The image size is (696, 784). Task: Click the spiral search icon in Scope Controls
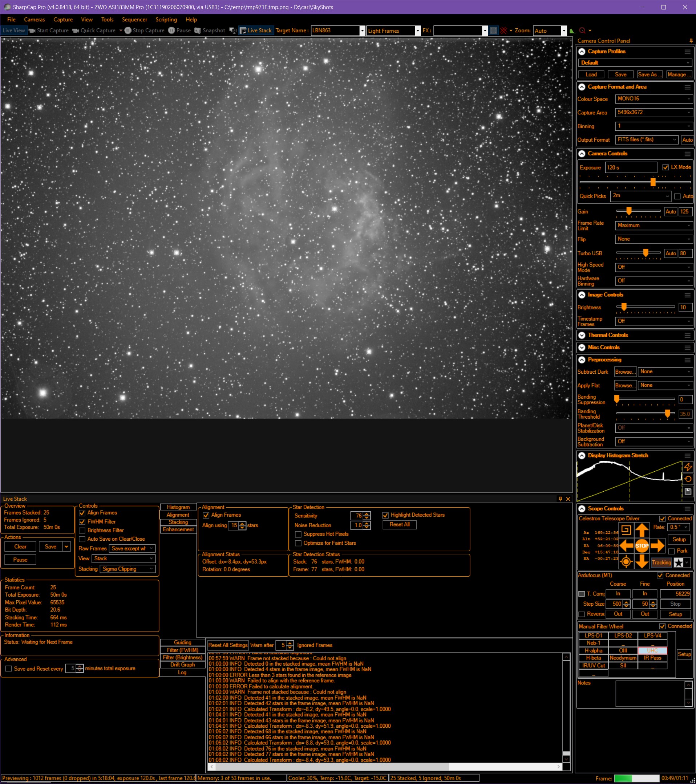pyautogui.click(x=626, y=530)
